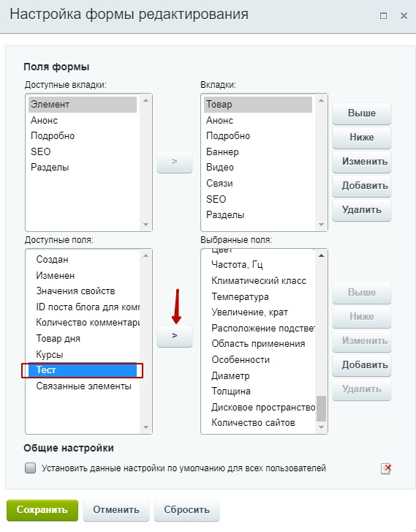Select the Тест field in available fields
Image resolution: width=416 pixels, height=532 pixels.
pyautogui.click(x=83, y=370)
